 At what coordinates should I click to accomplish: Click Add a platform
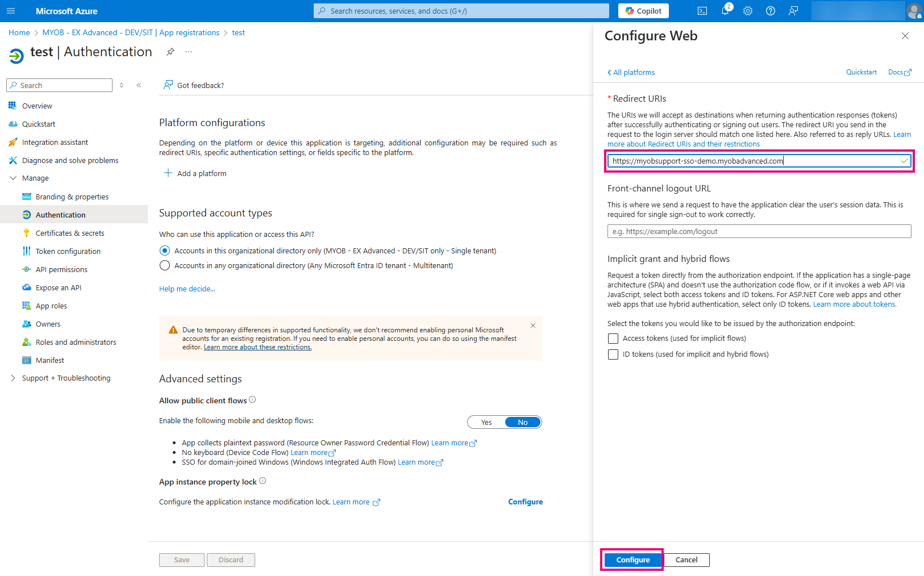point(195,173)
